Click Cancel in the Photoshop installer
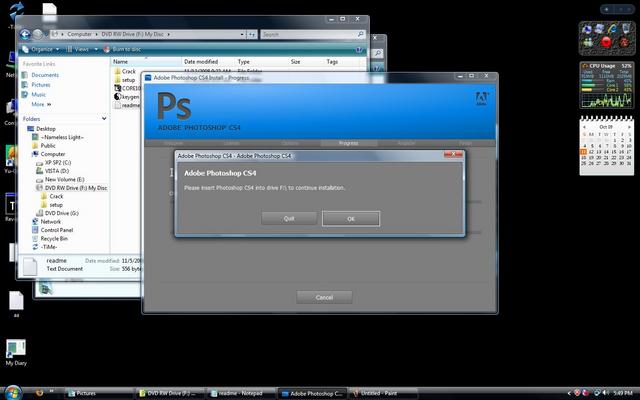Image resolution: width=640 pixels, height=400 pixels. pos(324,297)
